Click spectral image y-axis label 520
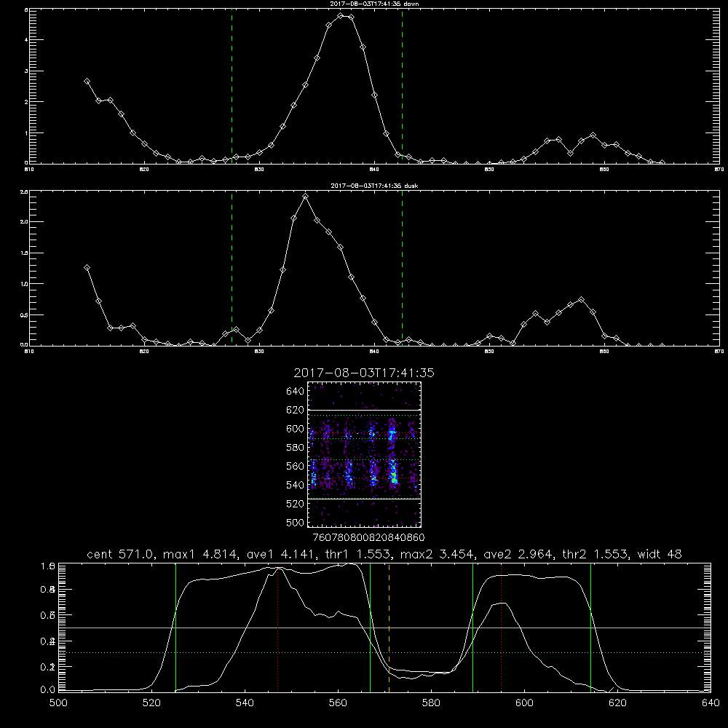The width and height of the screenshot is (728, 728). [296, 504]
